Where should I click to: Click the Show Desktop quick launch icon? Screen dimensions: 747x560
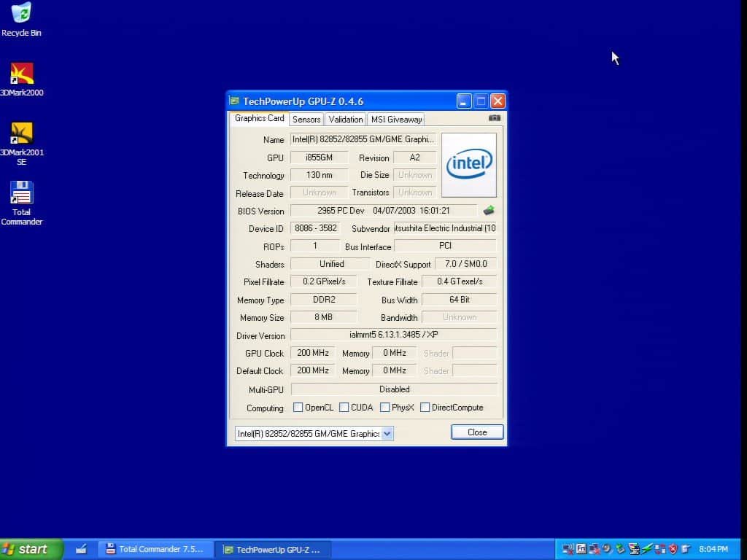tap(81, 549)
